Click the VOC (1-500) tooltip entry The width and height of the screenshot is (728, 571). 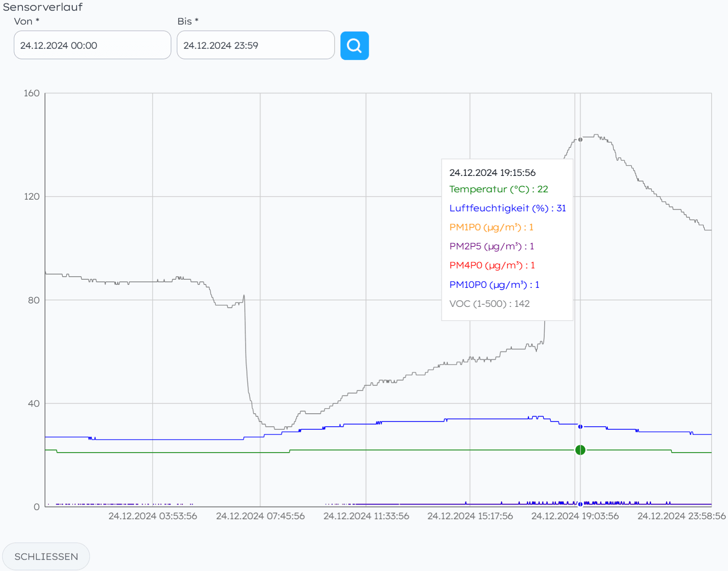489,304
